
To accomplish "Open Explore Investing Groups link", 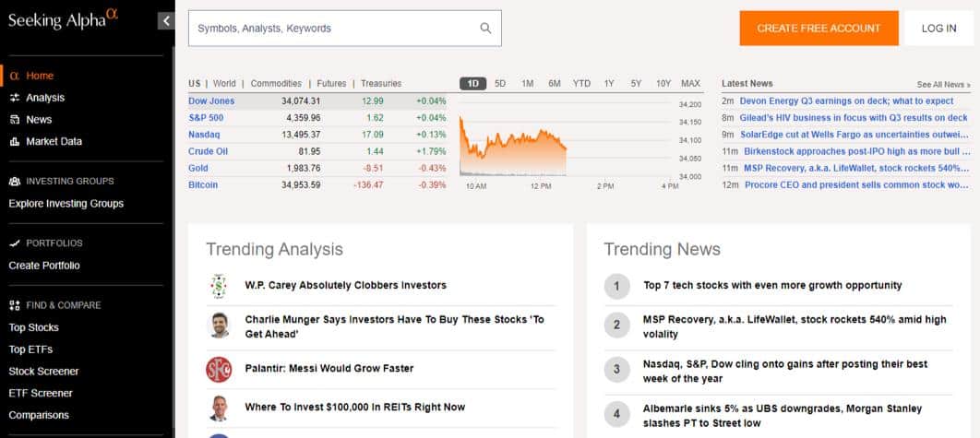I will pyautogui.click(x=66, y=204).
